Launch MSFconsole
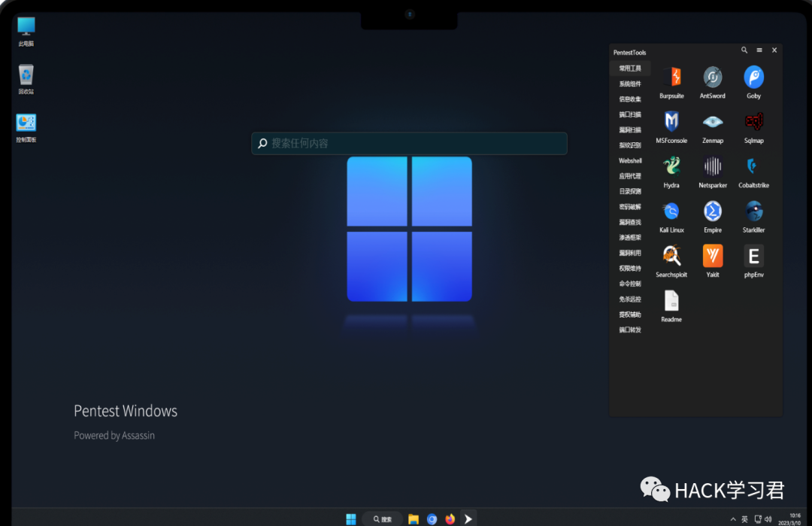This screenshot has height=526, width=812. (671, 127)
